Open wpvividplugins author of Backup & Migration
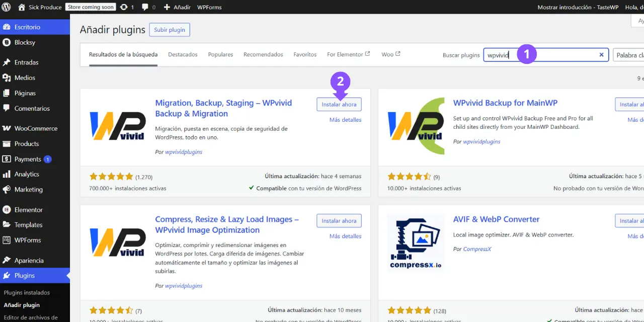Viewport: 644px width, 322px height. click(x=184, y=152)
